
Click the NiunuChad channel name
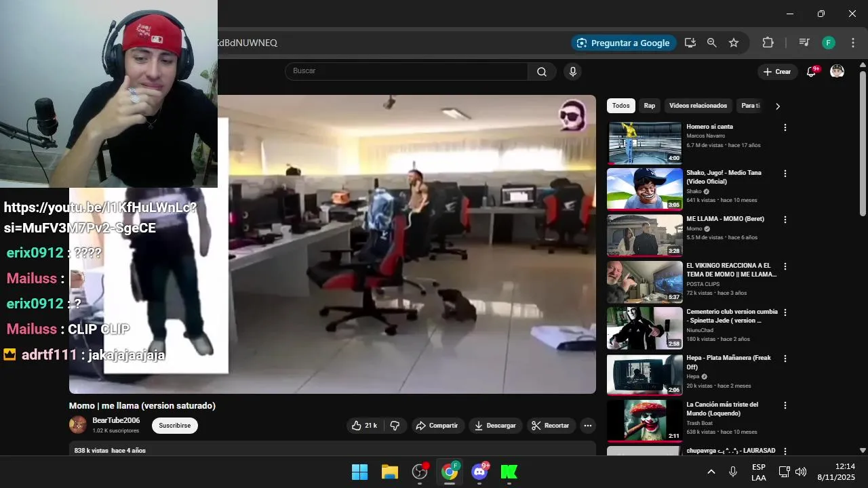point(700,330)
